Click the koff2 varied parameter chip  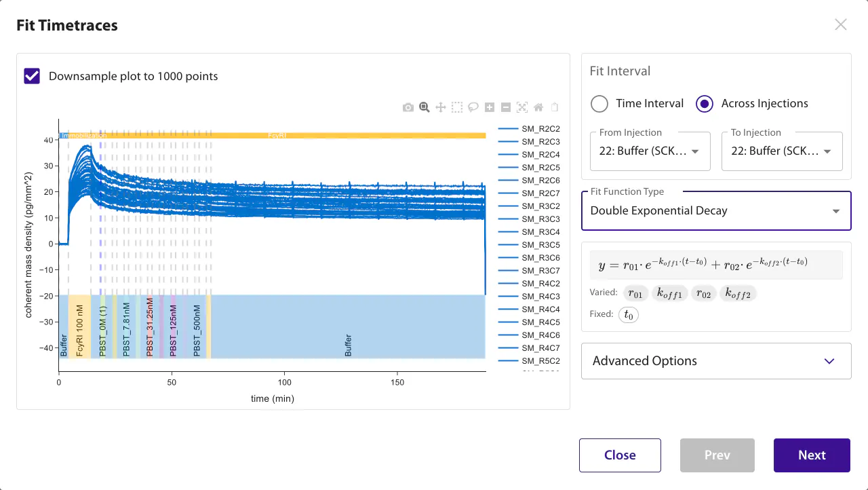click(x=738, y=293)
